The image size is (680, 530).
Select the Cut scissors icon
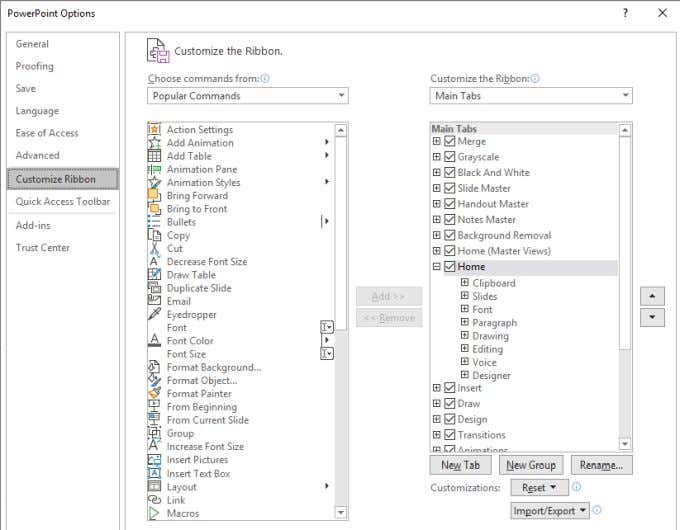point(154,248)
